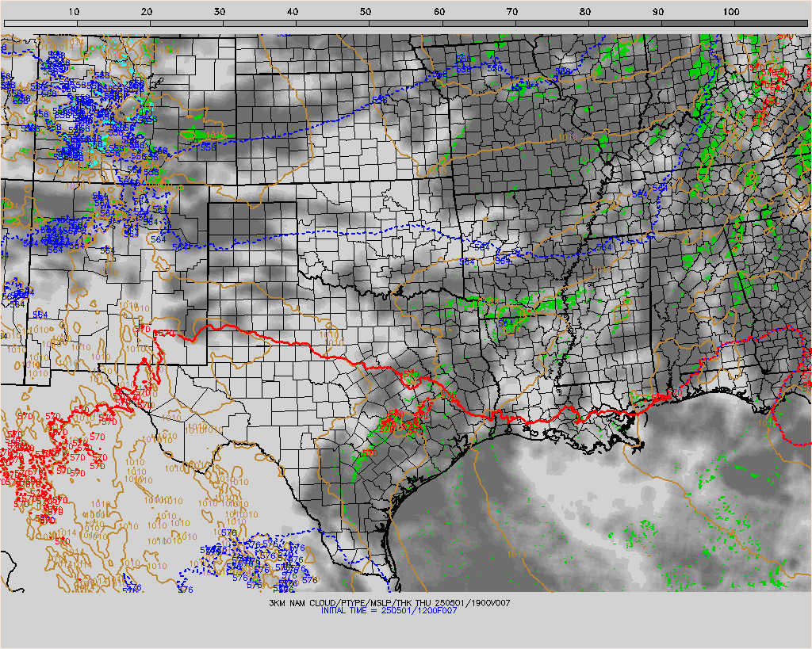Click the '20' scale label
Viewport: 812px width, 649px height.
(x=147, y=11)
